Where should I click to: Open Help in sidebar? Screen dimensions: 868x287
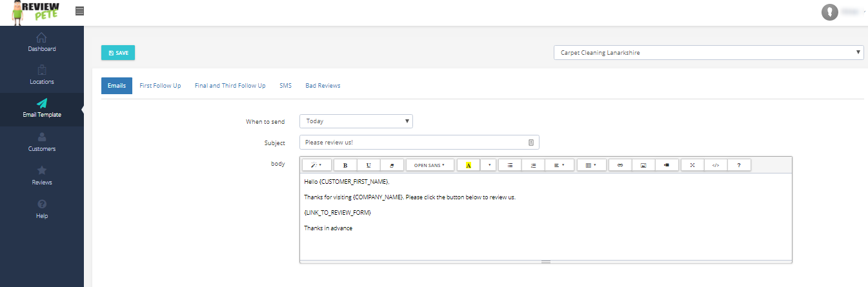pyautogui.click(x=42, y=209)
